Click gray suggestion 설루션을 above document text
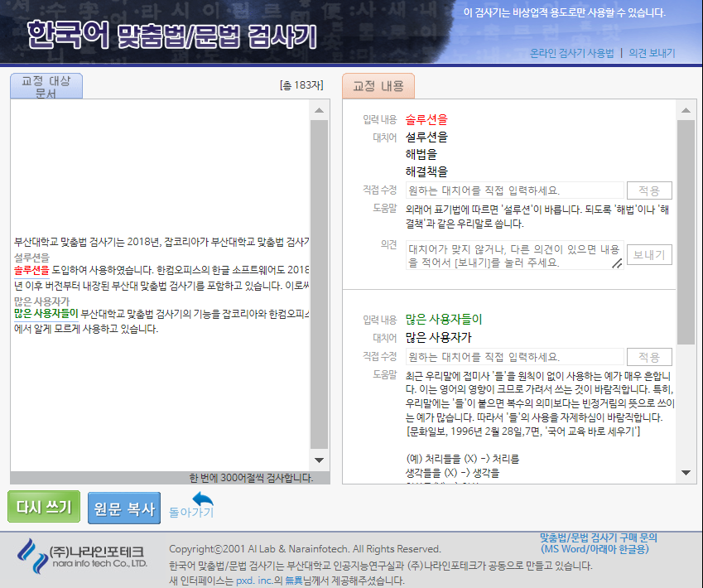 [31, 258]
